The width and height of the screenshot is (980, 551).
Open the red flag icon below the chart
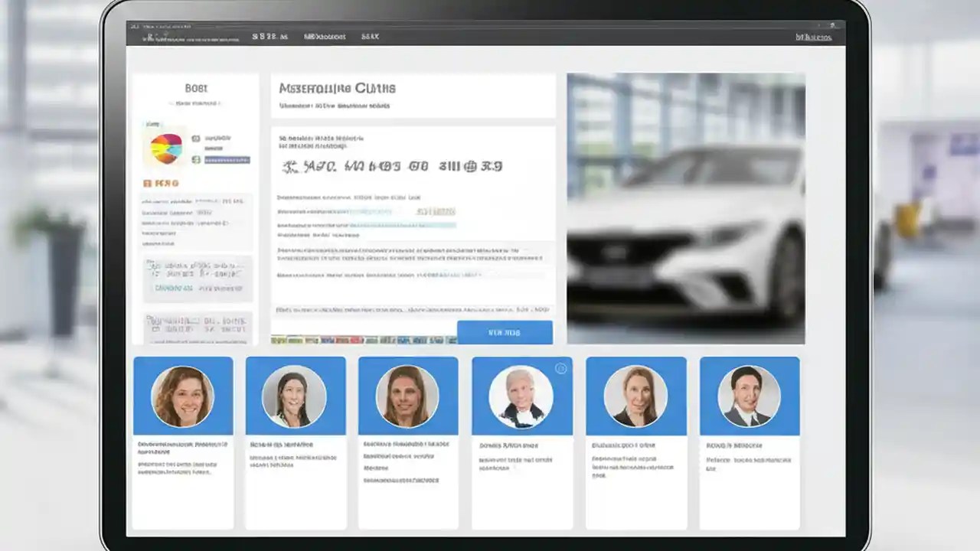[146, 183]
